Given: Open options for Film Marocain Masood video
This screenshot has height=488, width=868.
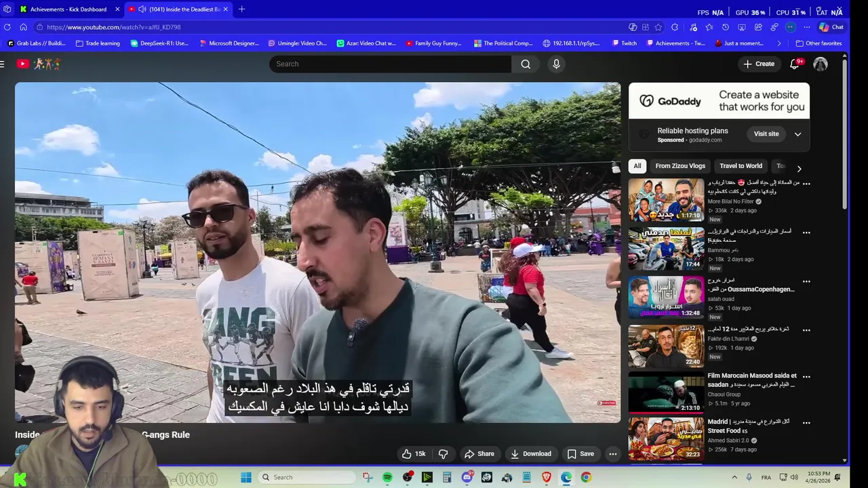Looking at the screenshot, I should 806,376.
